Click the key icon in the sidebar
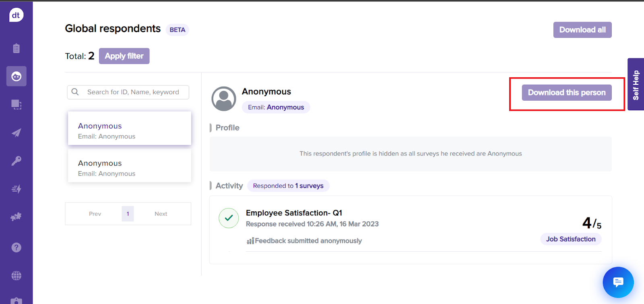The image size is (644, 304). [16, 161]
